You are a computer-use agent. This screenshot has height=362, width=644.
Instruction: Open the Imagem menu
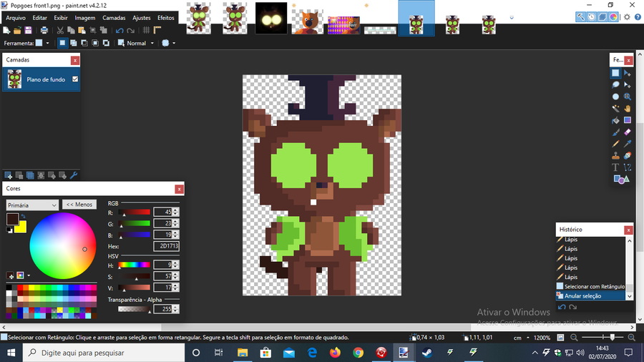tap(85, 18)
